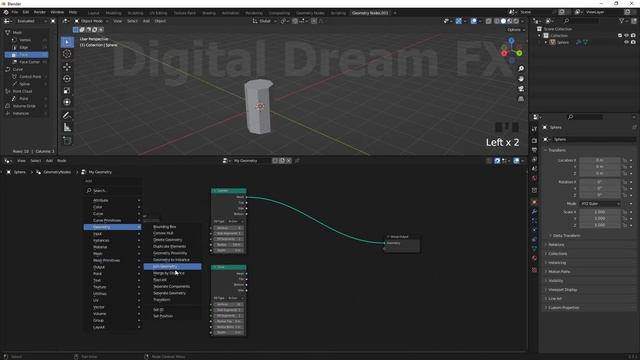Click the Add menu search field
The image size is (640, 360).
113,191
